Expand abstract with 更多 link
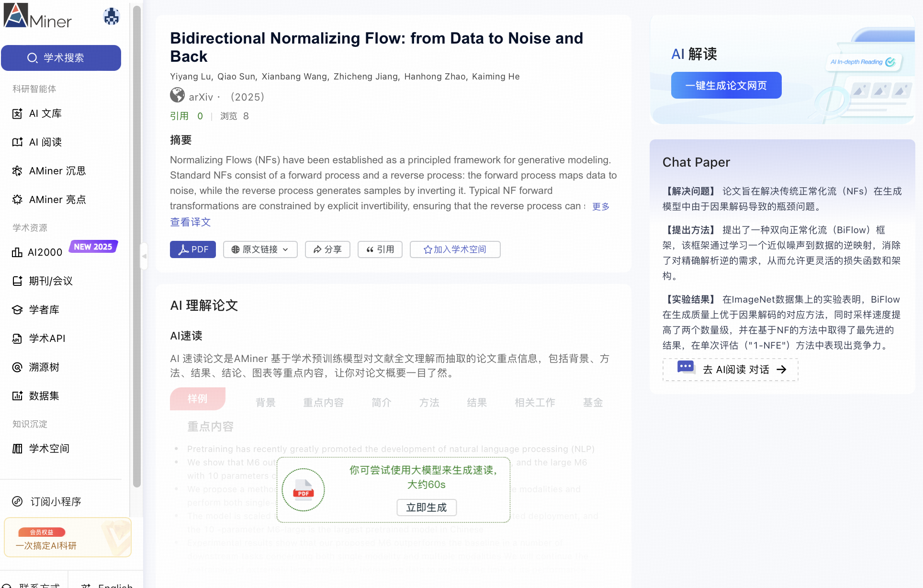The height and width of the screenshot is (588, 923). pyautogui.click(x=601, y=206)
